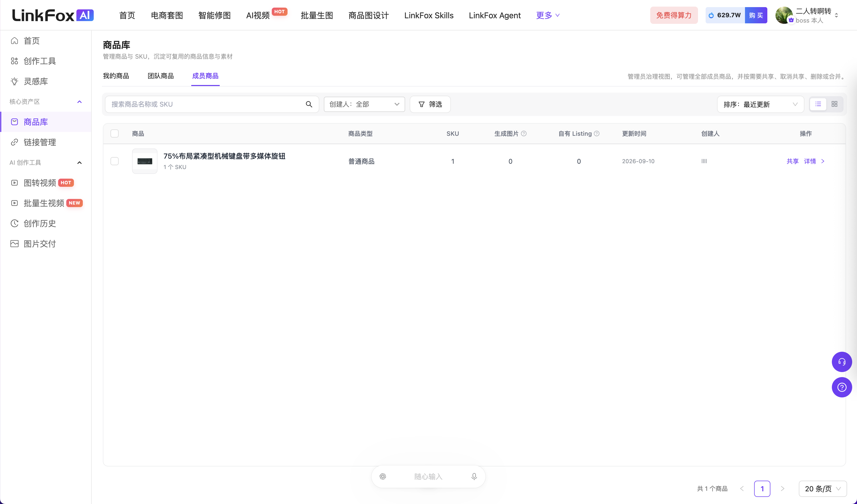
Task: Open 创作历史 in the sidebar
Action: [x=45, y=223]
